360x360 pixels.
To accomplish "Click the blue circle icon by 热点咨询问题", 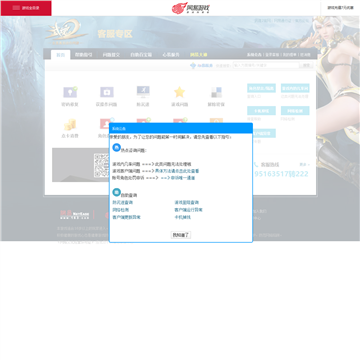I will [116, 147].
